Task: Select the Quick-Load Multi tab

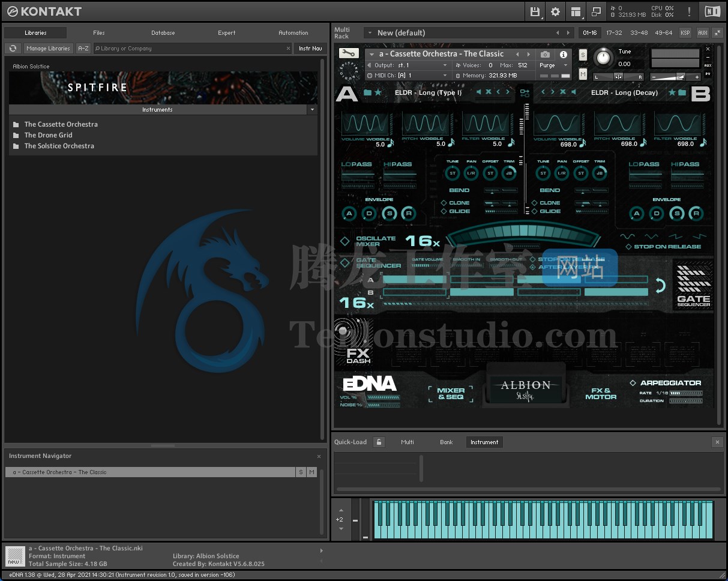Action: point(408,442)
